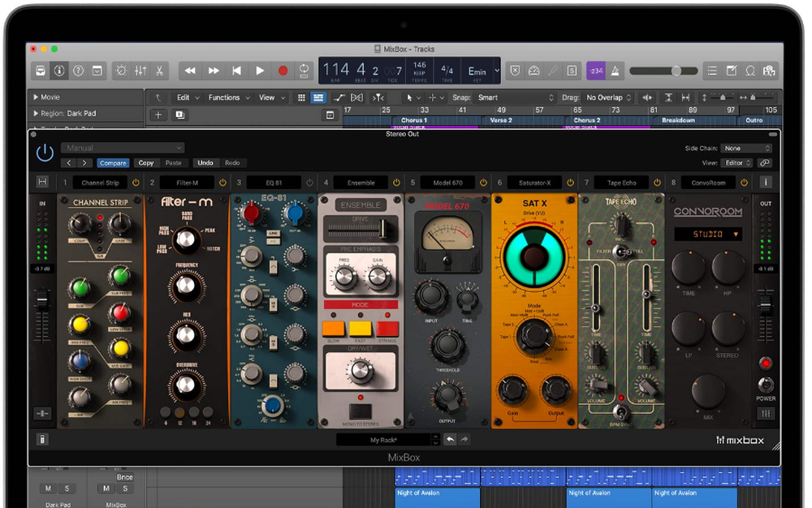812x508 pixels.
Task: Go to beginning of project
Action: click(236, 71)
